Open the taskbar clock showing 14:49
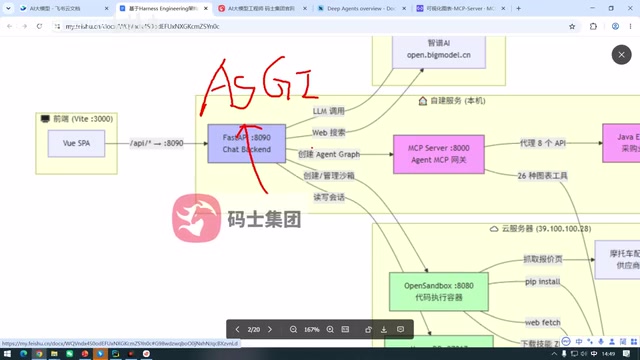The image size is (640, 360). [608, 354]
